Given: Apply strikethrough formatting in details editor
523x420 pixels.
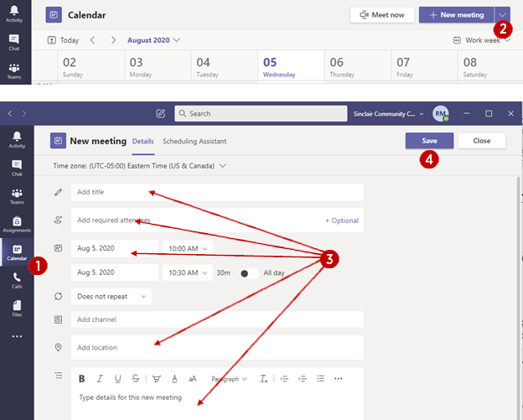Looking at the screenshot, I should [136, 379].
